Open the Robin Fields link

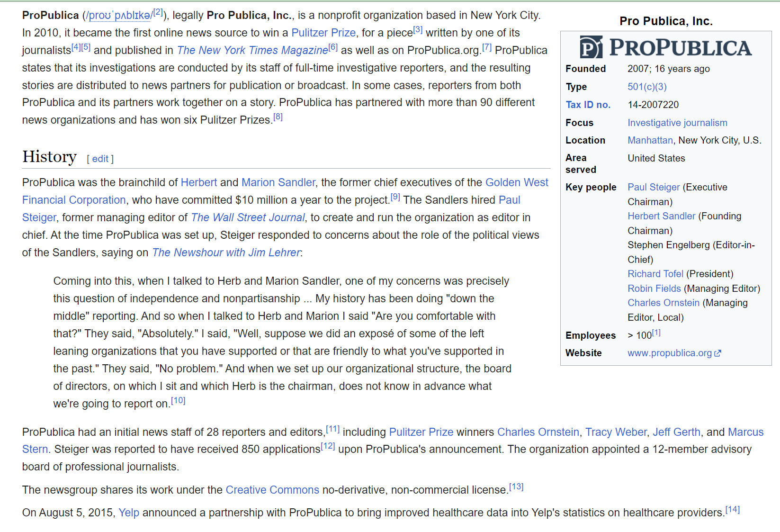pyautogui.click(x=654, y=289)
